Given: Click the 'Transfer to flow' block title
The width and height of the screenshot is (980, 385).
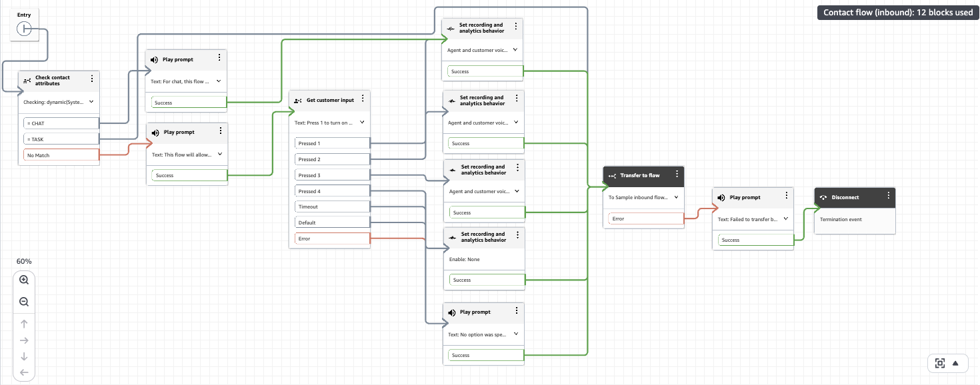Looking at the screenshot, I should click(x=640, y=176).
